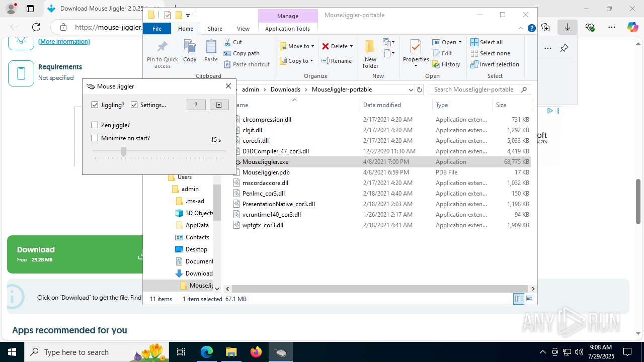Switch to Details view layout icon
Image resolution: width=644 pixels, height=362 pixels.
[x=519, y=299]
